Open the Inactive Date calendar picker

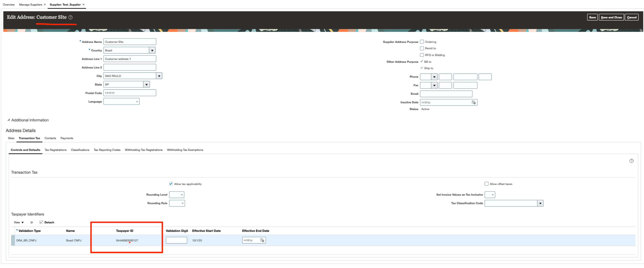pos(474,102)
